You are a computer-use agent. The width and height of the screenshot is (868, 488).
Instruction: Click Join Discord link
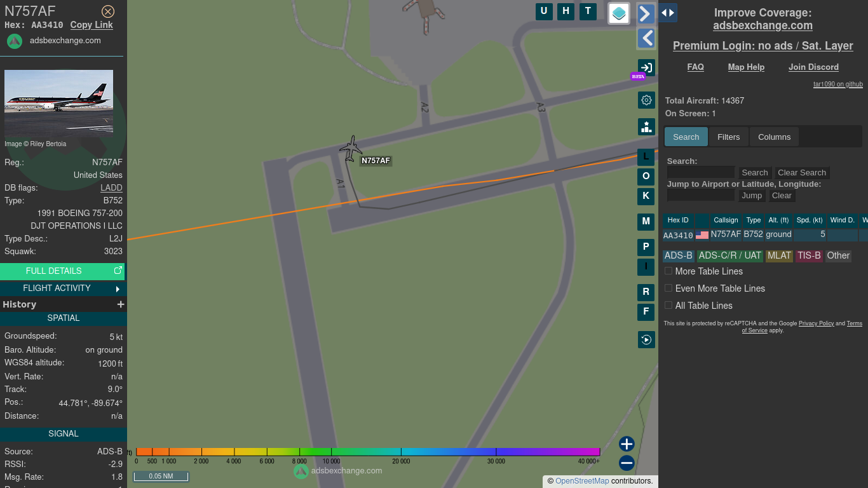point(813,67)
